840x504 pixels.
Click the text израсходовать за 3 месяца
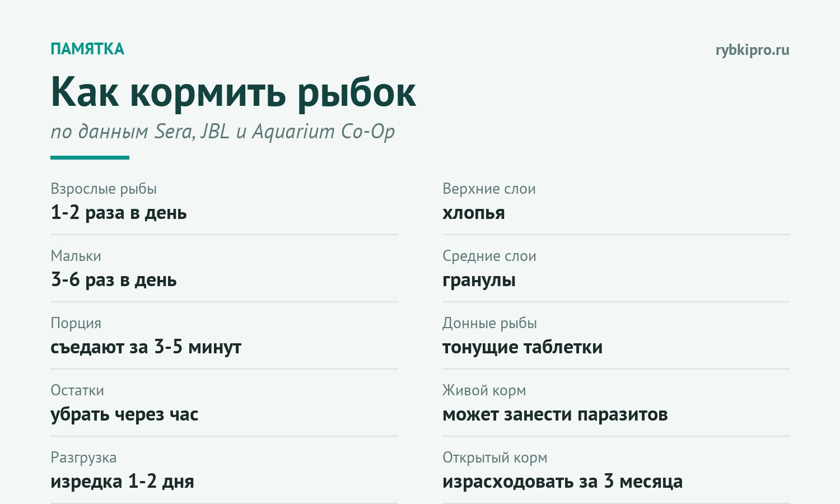click(x=562, y=482)
